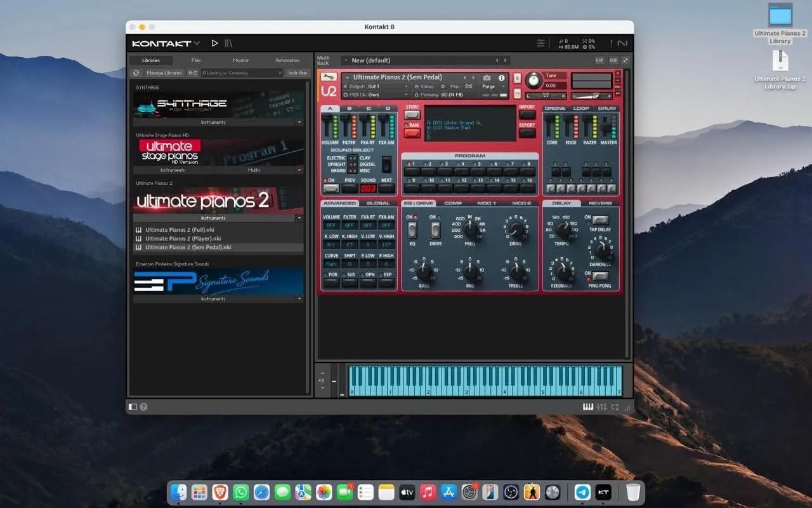
Task: Switch to the Automation tab
Action: point(287,60)
